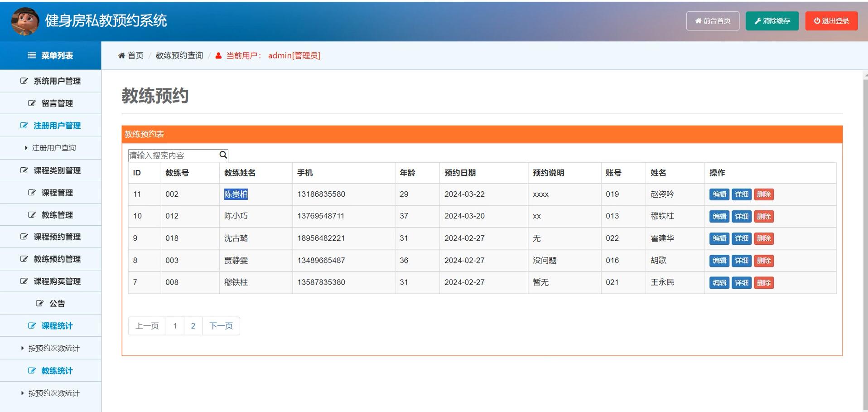Click the home icon in the breadcrumb
The width and height of the screenshot is (868, 412).
click(x=121, y=56)
